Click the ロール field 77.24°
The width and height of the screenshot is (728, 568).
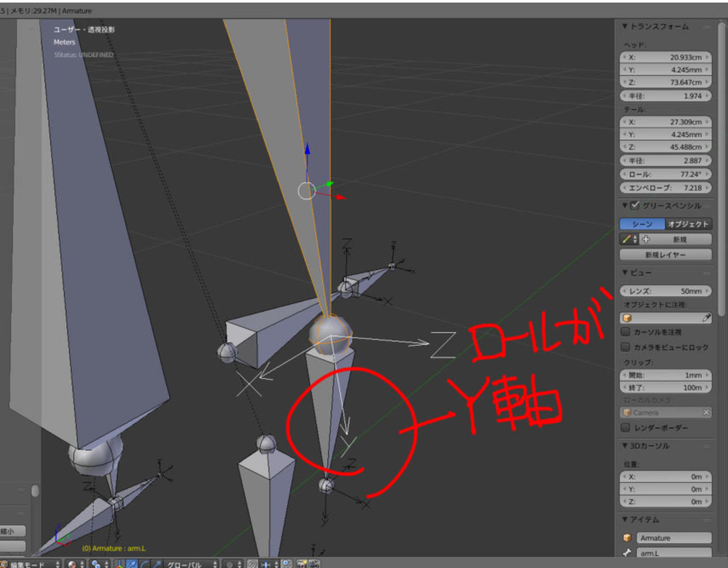pos(666,174)
